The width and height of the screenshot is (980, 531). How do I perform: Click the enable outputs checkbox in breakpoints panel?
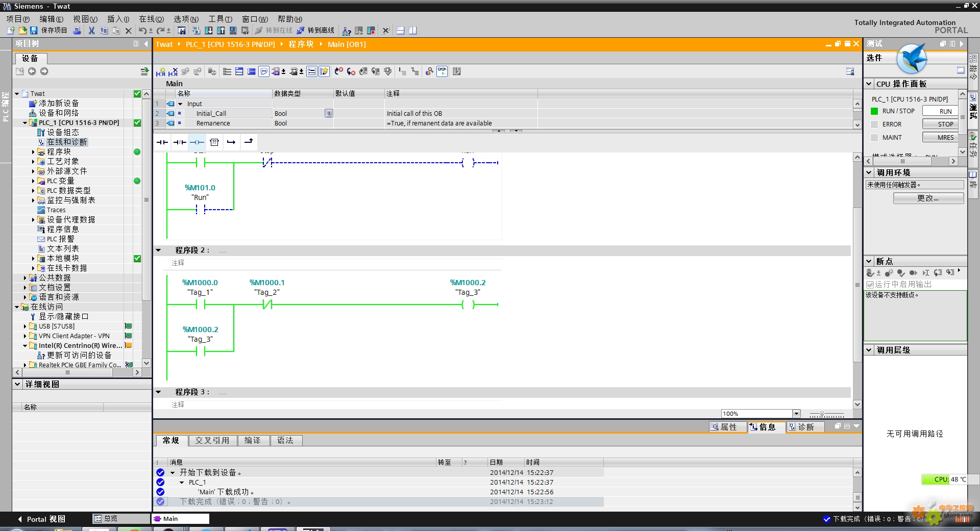pos(870,285)
